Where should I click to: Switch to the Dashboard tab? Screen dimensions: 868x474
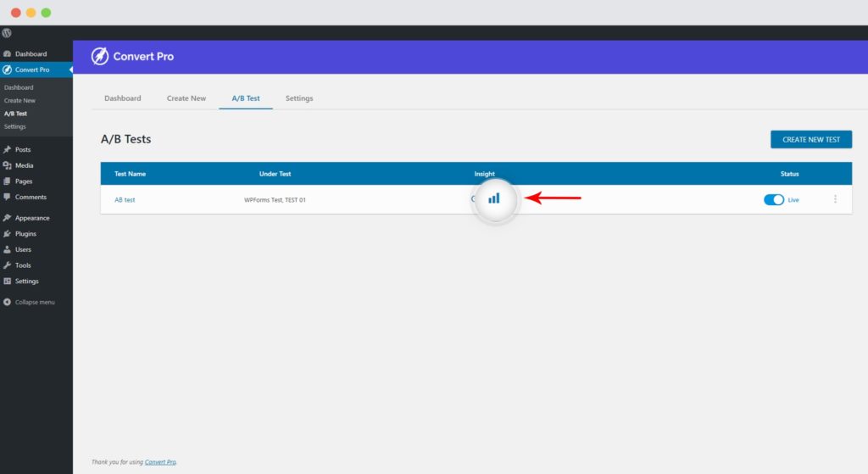pos(123,98)
